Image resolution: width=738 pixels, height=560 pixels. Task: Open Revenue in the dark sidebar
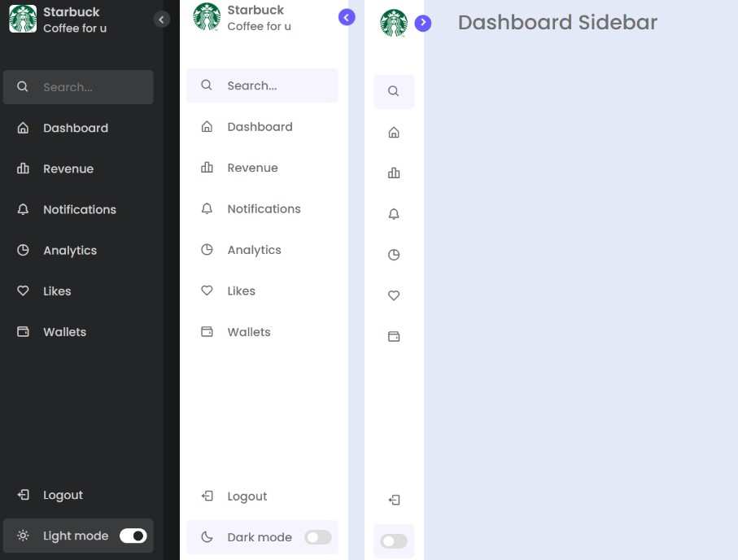click(x=68, y=168)
